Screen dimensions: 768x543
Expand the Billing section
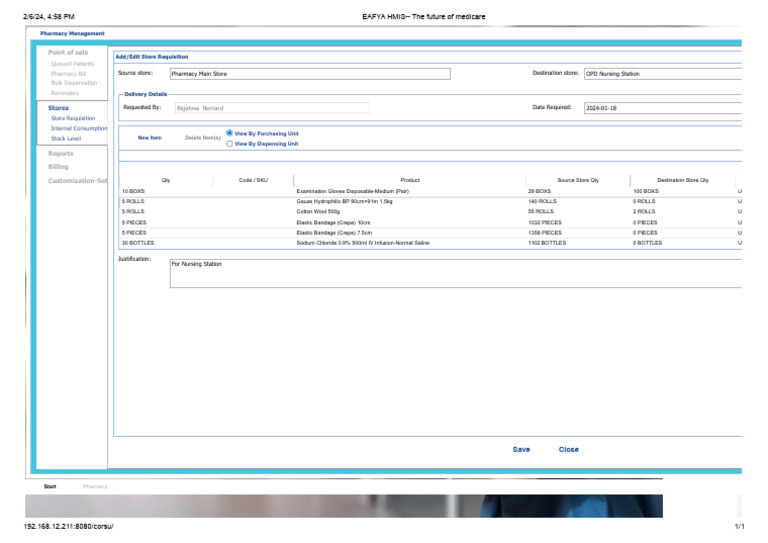pyautogui.click(x=58, y=167)
